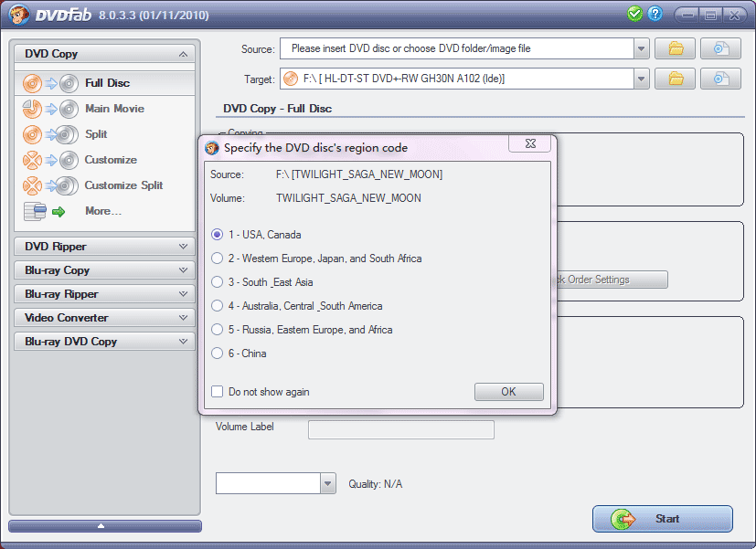Open the dropdown next to Quality: N/A
This screenshot has width=756, height=549.
coord(328,483)
